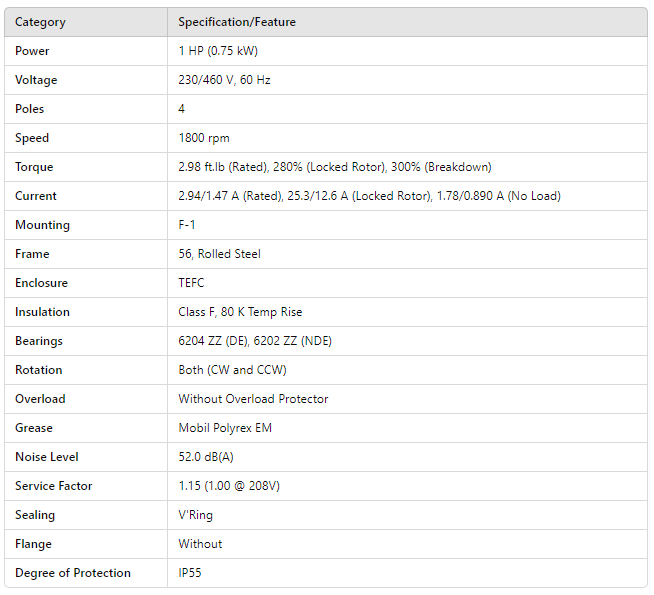Select the '1800 rpm' speed value
The width and height of the screenshot is (654, 595).
pos(204,138)
